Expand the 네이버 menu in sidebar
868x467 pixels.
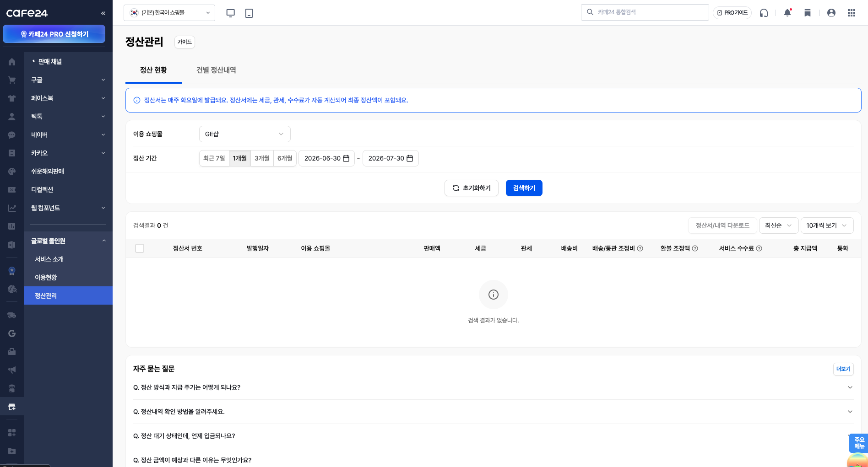tap(68, 135)
